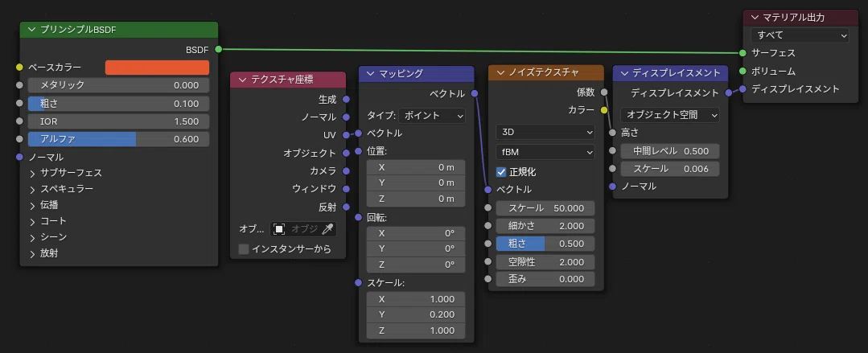Click the マッピング ベクトル output socket
Image resolution: width=868 pixels, height=353 pixels.
click(x=475, y=93)
